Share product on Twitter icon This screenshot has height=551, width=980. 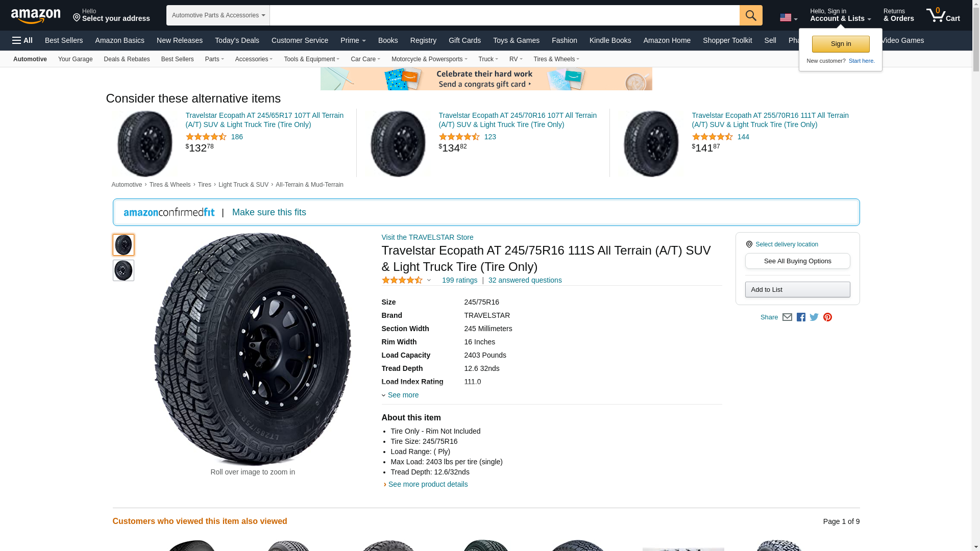pos(814,317)
